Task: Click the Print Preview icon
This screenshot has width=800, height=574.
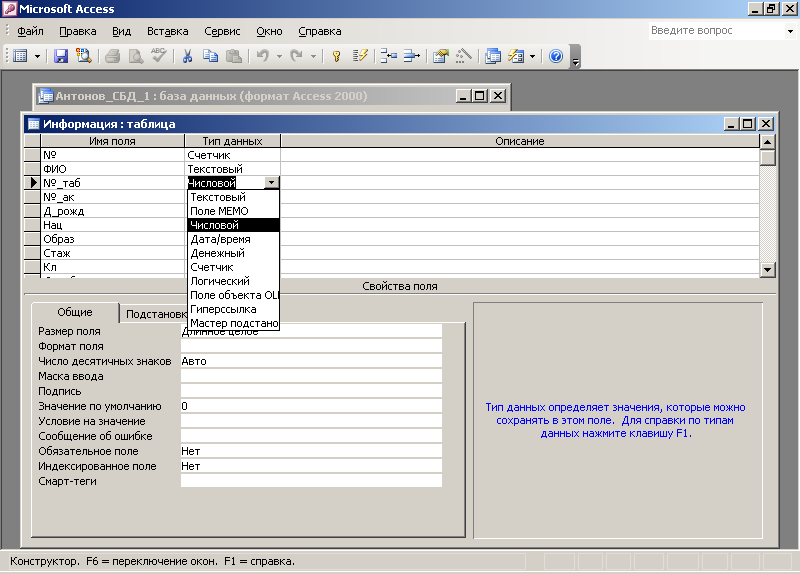Action: (136, 56)
